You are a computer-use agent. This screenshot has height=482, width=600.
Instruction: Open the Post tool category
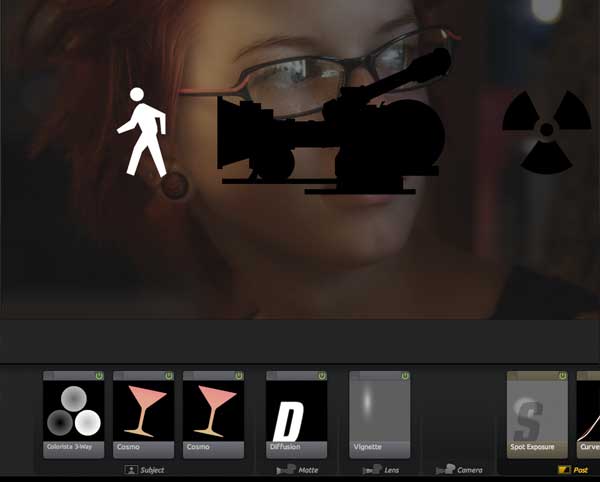[x=573, y=470]
